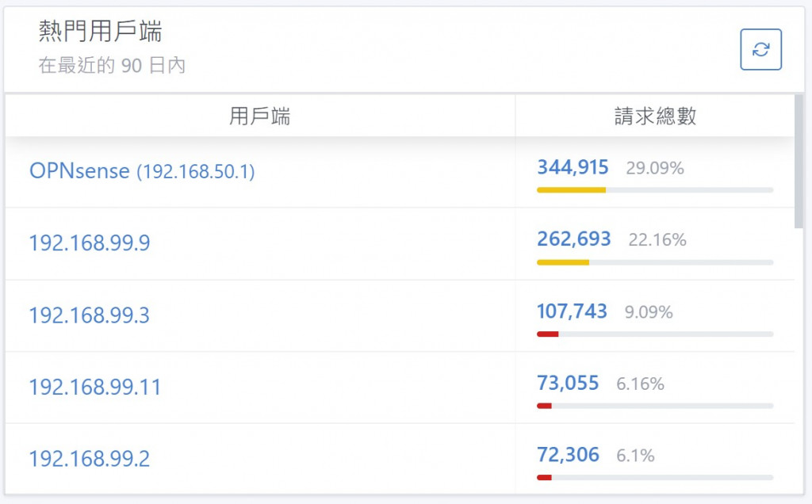
Task: Click the 熱門用戶端 panel title
Action: click(x=101, y=31)
